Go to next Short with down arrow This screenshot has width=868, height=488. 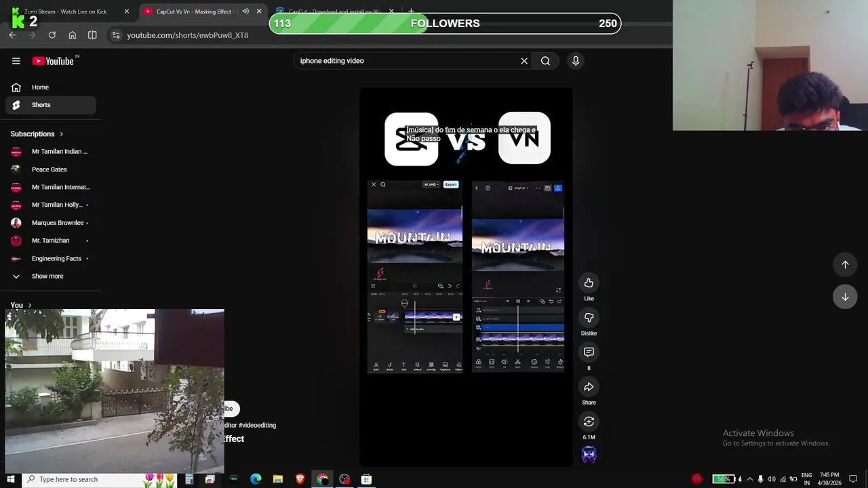click(845, 297)
